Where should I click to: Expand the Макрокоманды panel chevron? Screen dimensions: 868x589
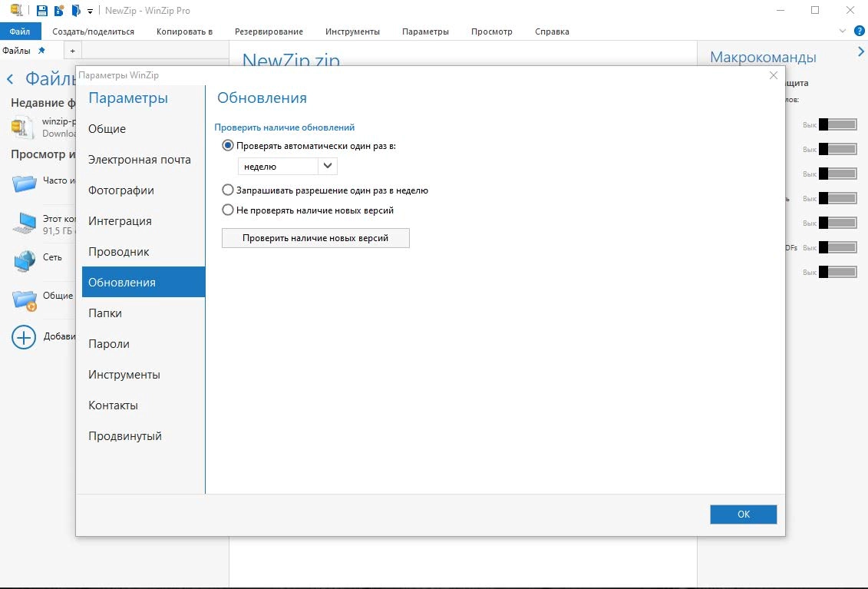tap(861, 51)
